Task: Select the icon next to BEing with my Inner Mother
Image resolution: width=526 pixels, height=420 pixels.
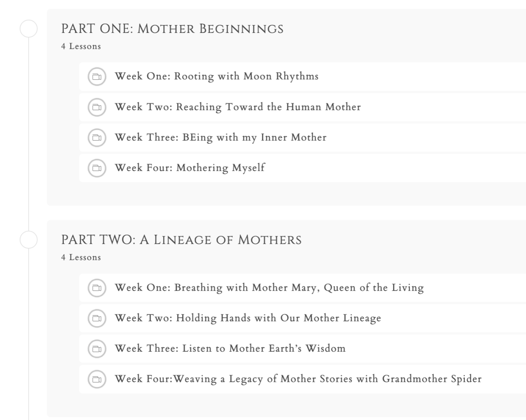Action: click(x=97, y=137)
